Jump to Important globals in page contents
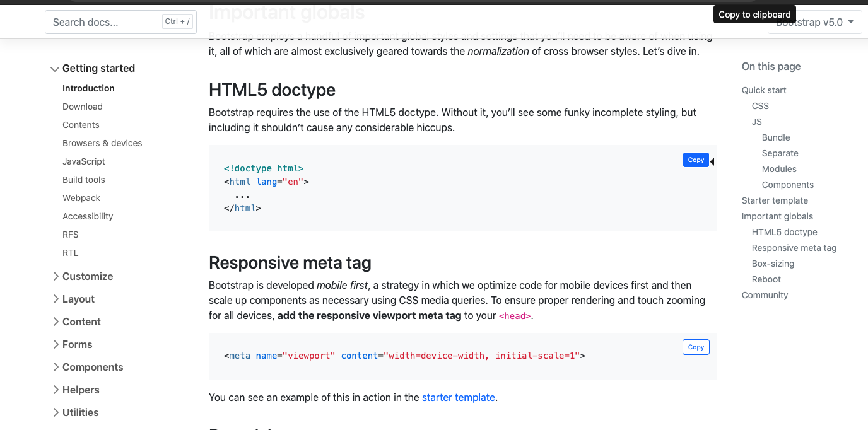The image size is (868, 430). click(x=777, y=216)
